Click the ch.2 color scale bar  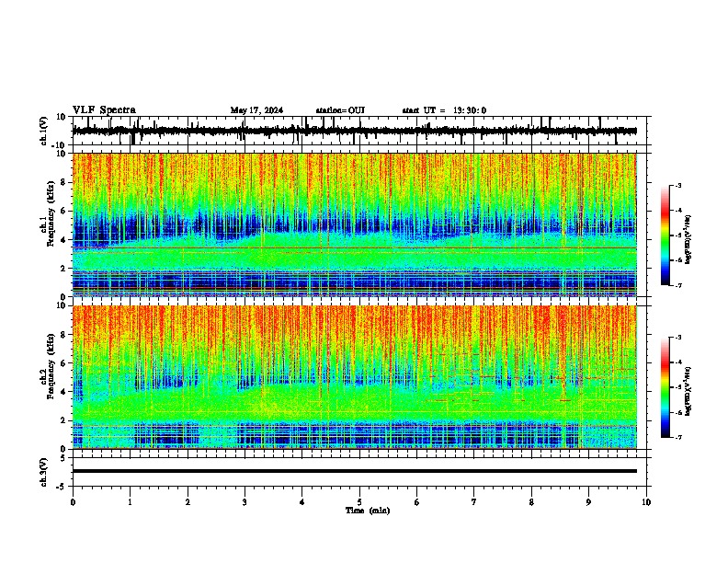[665, 387]
